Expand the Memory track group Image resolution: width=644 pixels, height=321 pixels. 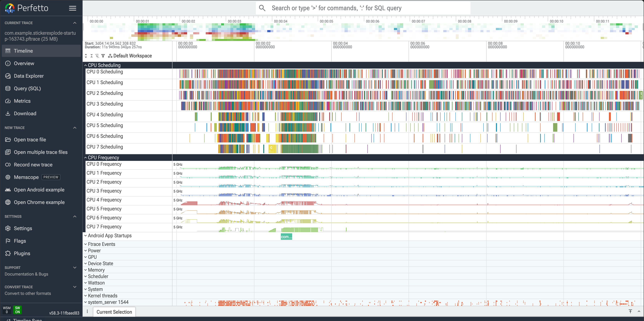pyautogui.click(x=86, y=270)
